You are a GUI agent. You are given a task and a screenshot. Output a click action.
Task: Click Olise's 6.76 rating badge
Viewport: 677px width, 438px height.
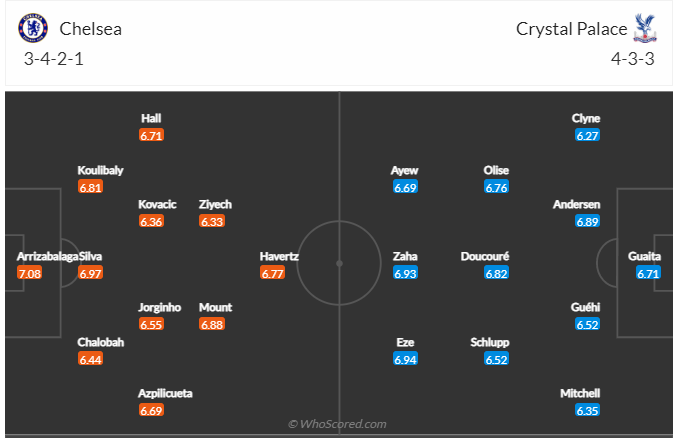click(496, 187)
